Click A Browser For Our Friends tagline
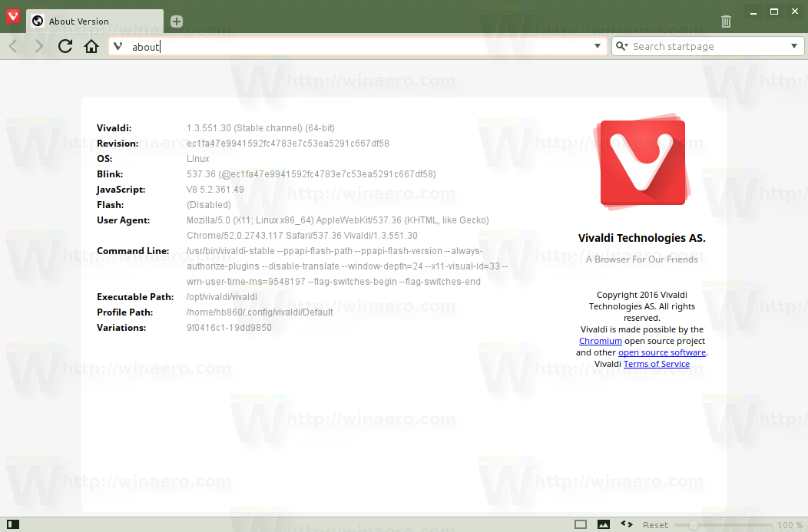Screen dimensions: 808x532 tap(641, 259)
